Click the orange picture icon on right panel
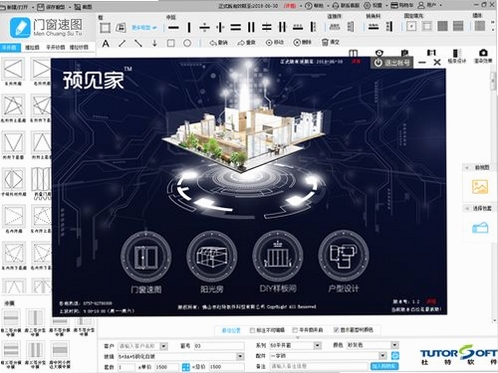Image resolution: width=498 pixels, height=373 pixels. point(480,187)
